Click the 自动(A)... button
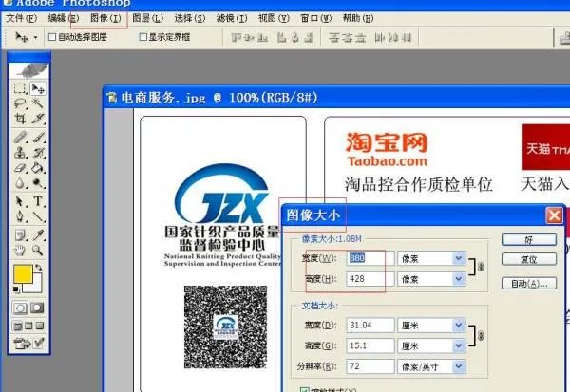The width and height of the screenshot is (570, 392). (529, 284)
